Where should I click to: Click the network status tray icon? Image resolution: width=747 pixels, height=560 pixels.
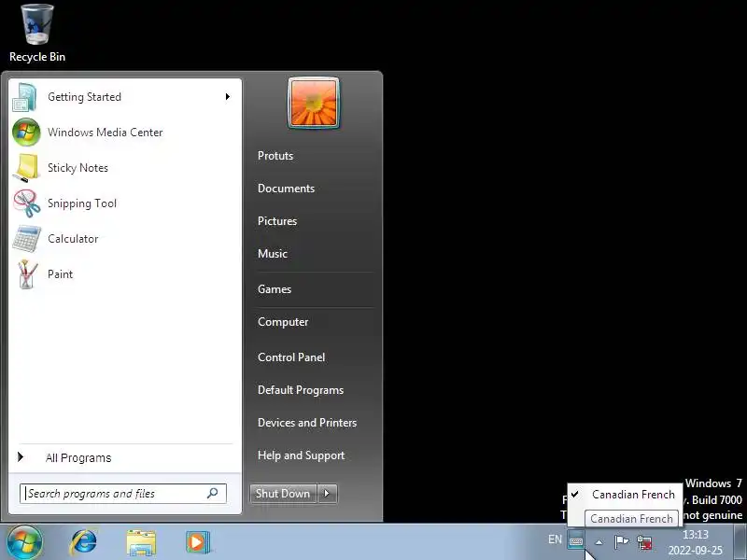[x=644, y=542]
